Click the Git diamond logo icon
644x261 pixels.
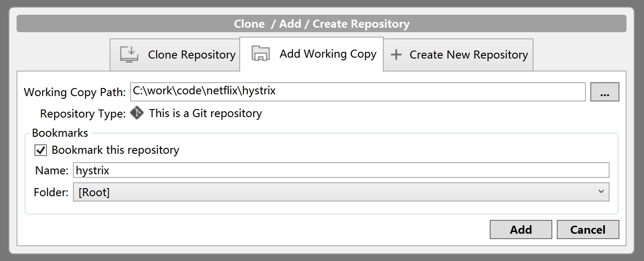click(x=137, y=113)
